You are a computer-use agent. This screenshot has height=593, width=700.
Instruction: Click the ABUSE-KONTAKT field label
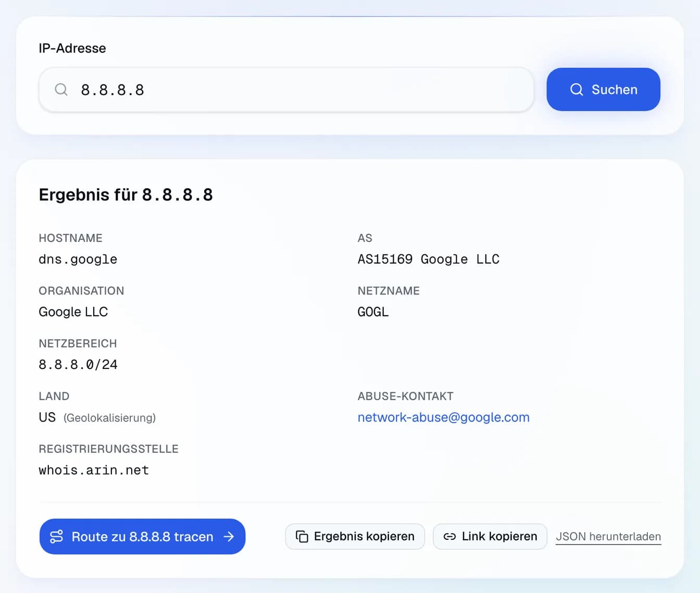(x=406, y=396)
